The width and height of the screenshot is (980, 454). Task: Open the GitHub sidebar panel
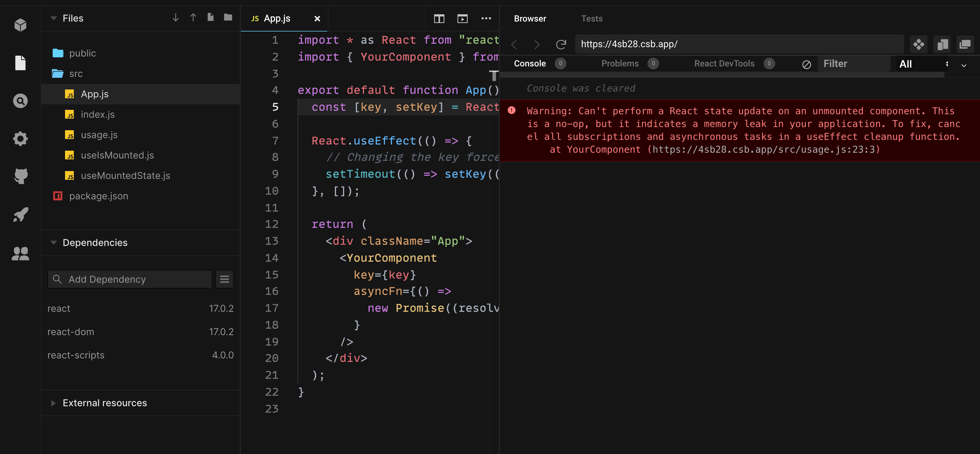[x=20, y=176]
